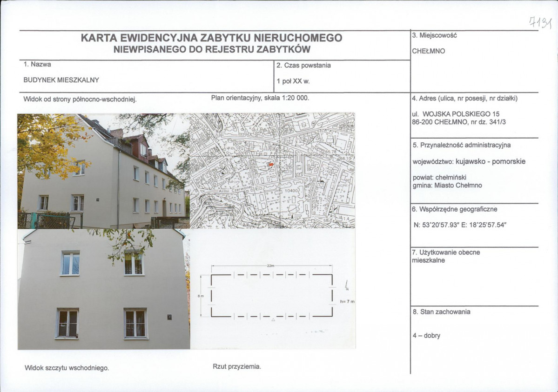The height and width of the screenshot is (392, 558).
Task: Select the 'Armii Czerwonej' street label on map
Action: coord(235,191)
